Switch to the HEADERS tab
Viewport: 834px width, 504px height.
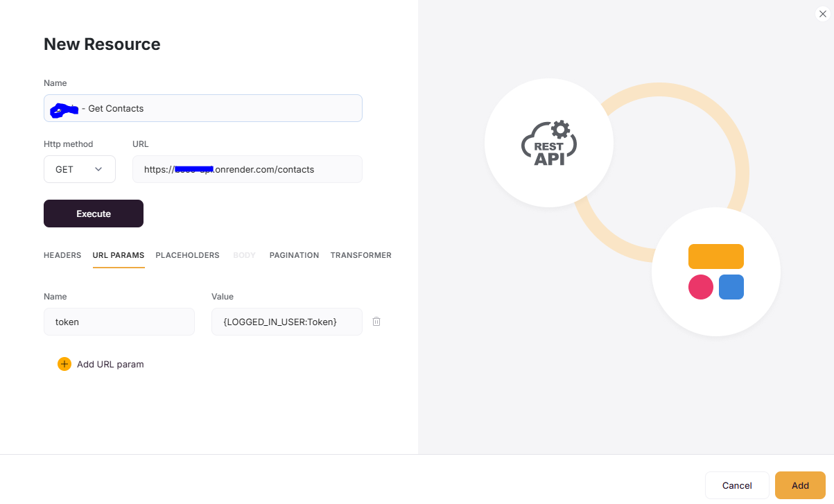(x=62, y=255)
